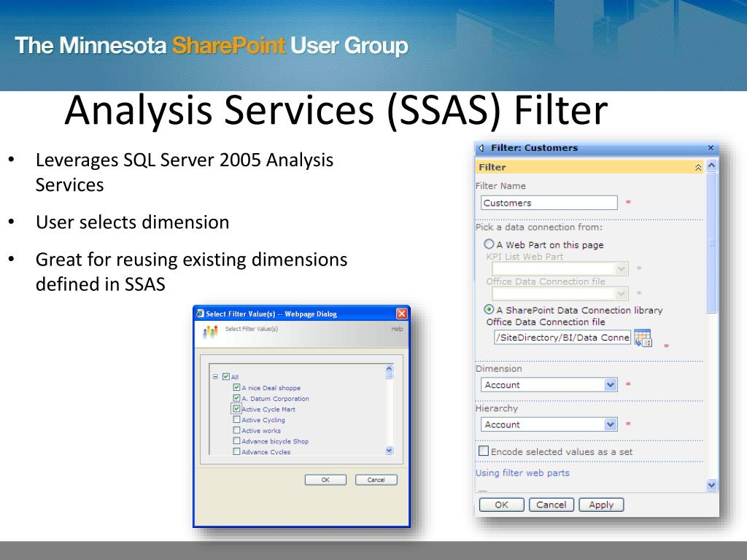Screen dimensions: 747x560
Task: Open the Dimension dropdown showing Account
Action: tap(611, 384)
